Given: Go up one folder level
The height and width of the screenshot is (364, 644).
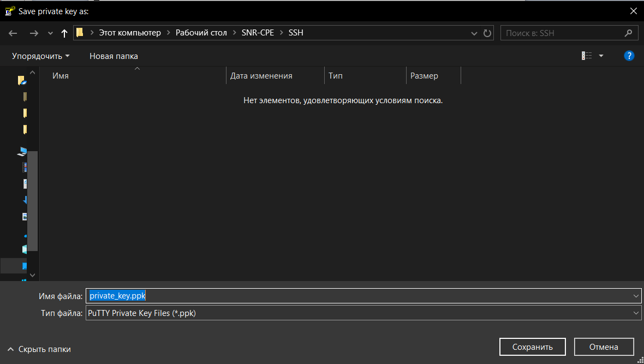Looking at the screenshot, I should tap(64, 33).
